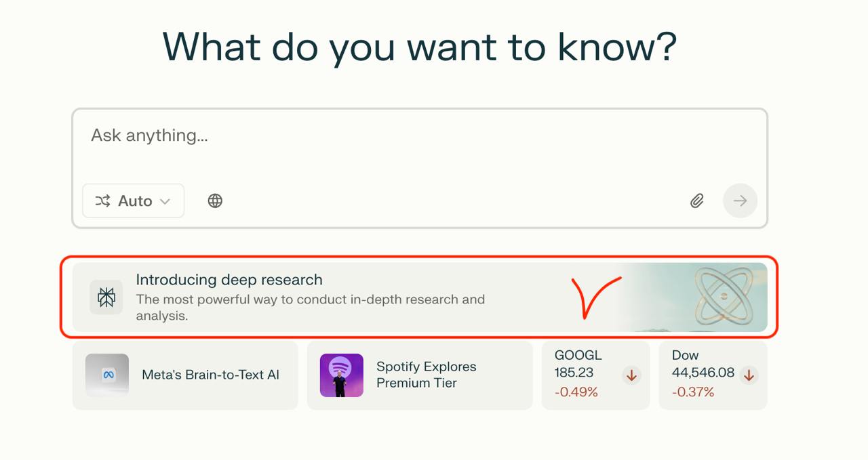Click the Perplexity logo on the deep research card
The height and width of the screenshot is (460, 868).
(106, 297)
